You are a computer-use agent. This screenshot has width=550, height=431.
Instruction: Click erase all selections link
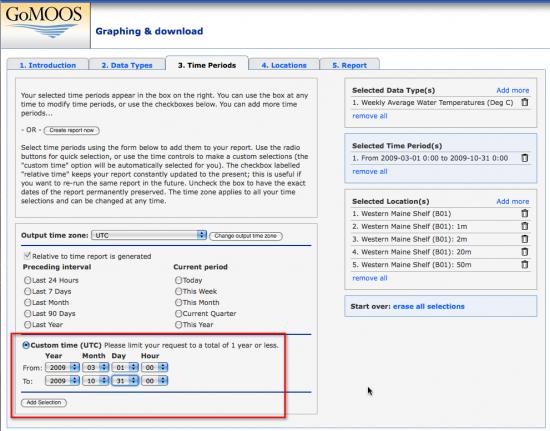pos(429,307)
